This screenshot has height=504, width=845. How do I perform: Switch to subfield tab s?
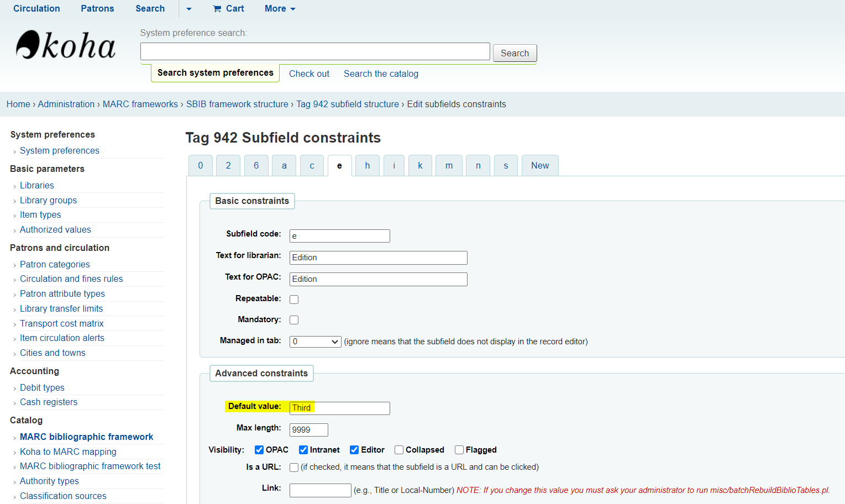tap(506, 165)
